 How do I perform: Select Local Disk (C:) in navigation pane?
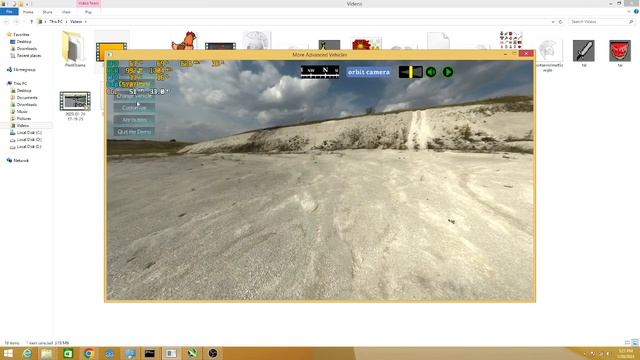pos(29,133)
